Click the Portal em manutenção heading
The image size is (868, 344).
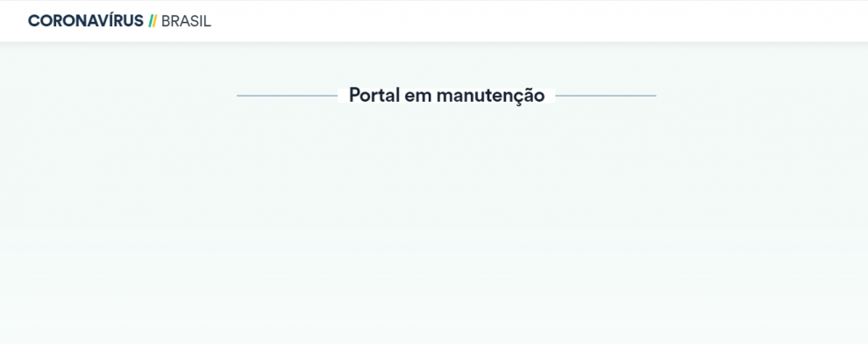446,96
